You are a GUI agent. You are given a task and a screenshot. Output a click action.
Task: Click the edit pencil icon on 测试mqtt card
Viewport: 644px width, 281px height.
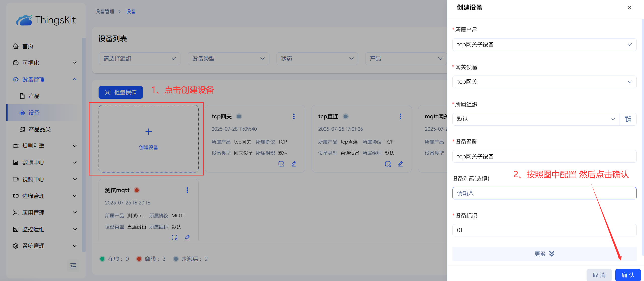pos(187,238)
